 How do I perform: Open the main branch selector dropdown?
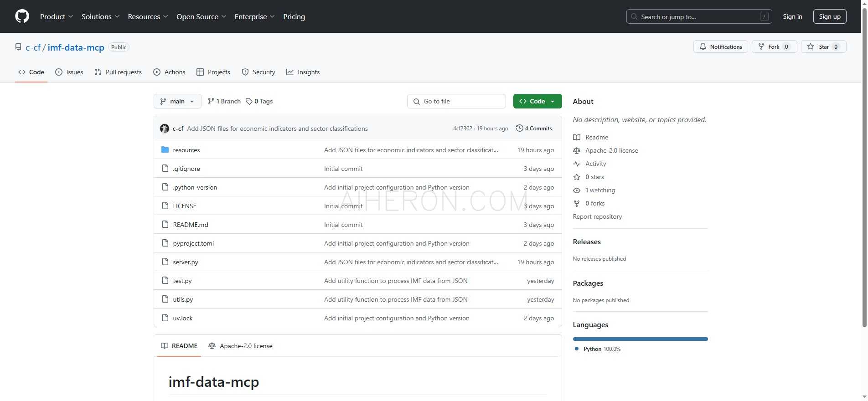coord(177,101)
